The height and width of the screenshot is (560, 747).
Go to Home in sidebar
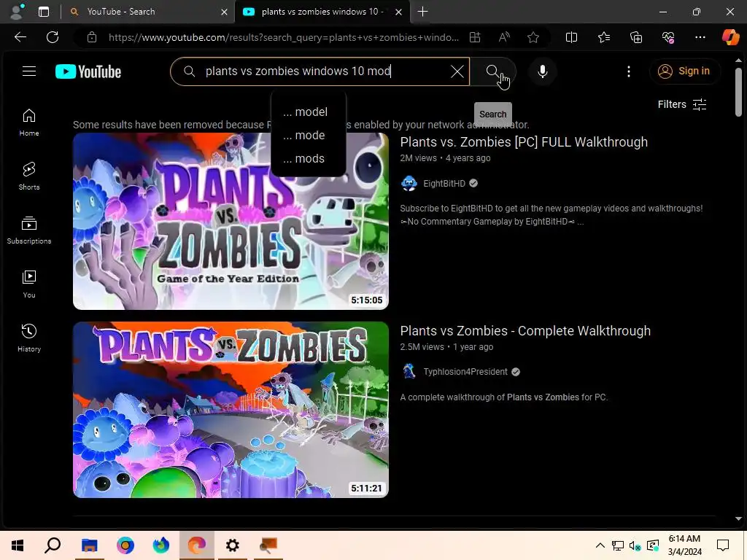pyautogui.click(x=29, y=122)
